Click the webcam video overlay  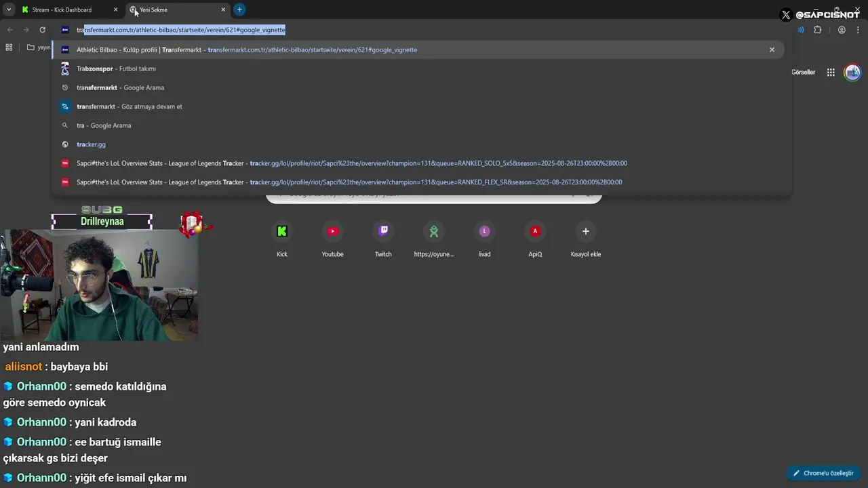click(x=99, y=284)
